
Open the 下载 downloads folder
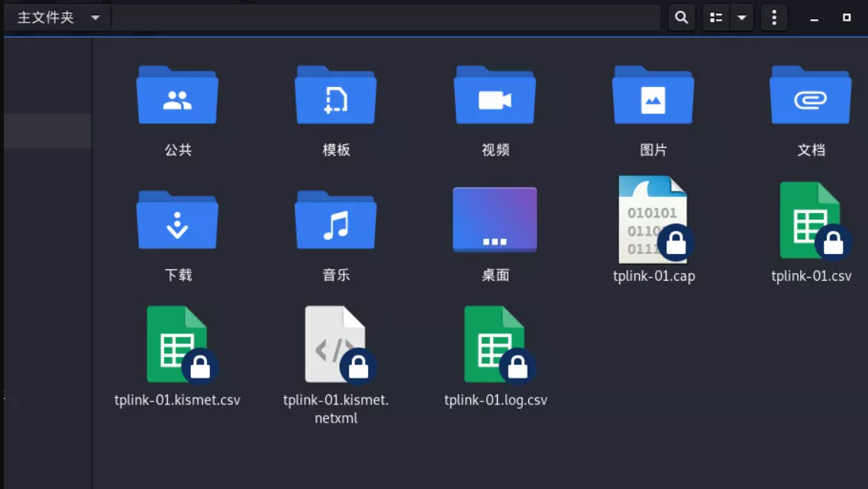[177, 220]
